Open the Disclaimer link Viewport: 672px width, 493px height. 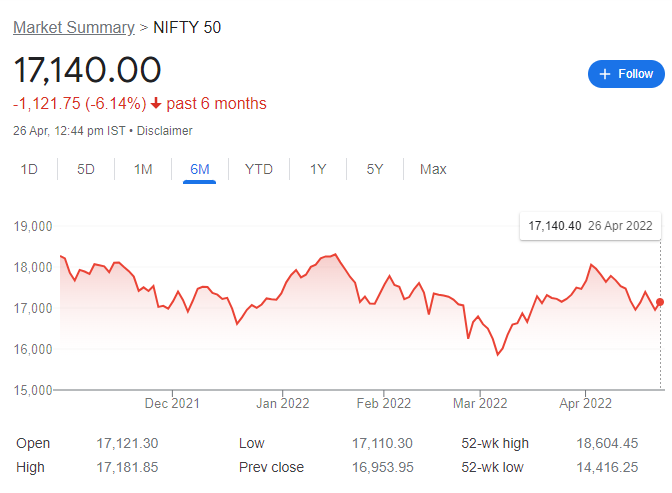click(165, 131)
